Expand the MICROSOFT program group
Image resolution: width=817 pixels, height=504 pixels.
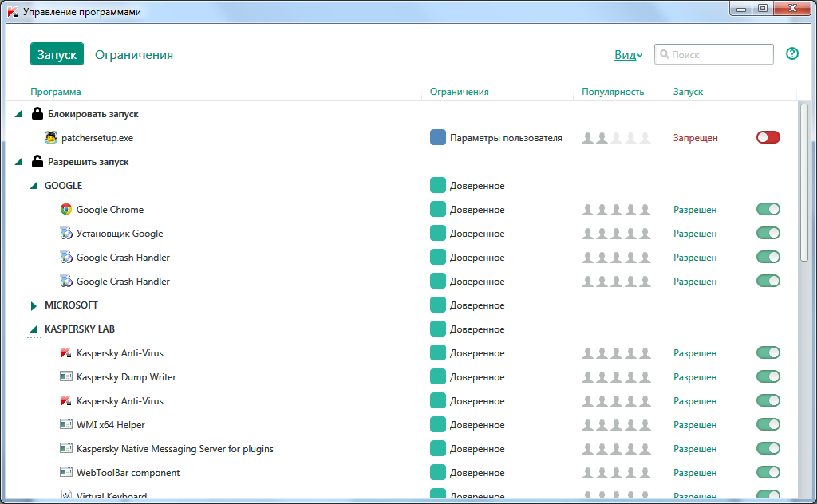point(34,305)
